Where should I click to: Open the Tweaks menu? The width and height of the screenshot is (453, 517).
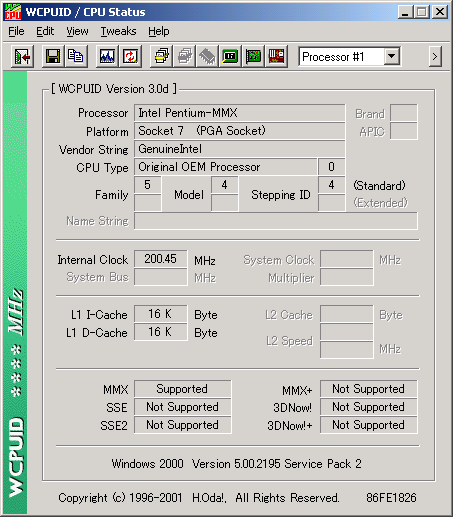point(118,31)
